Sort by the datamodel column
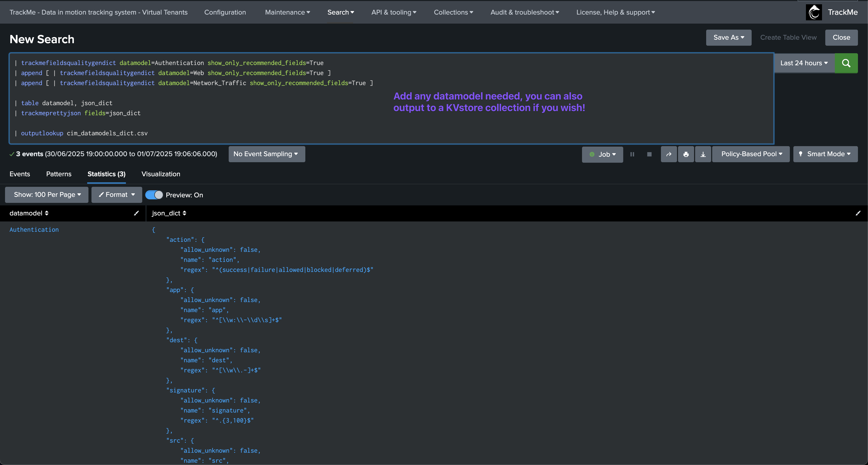Image resolution: width=868 pixels, height=465 pixels. coord(29,213)
